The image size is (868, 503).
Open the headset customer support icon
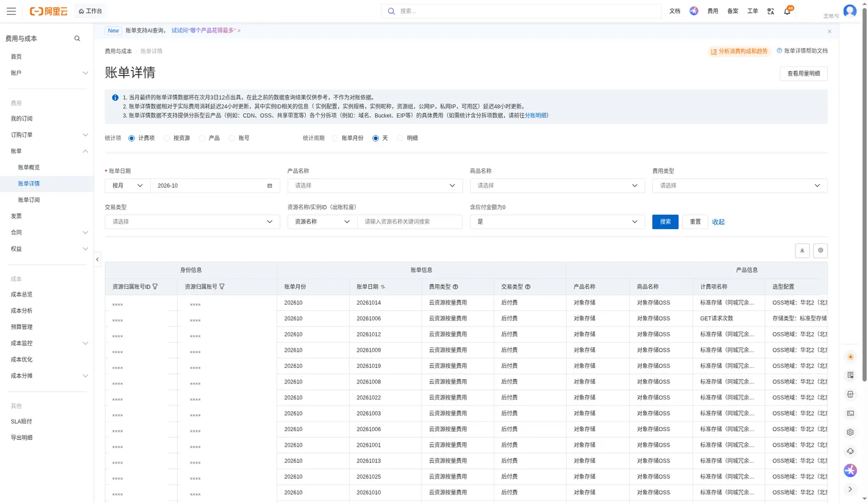pos(850,451)
